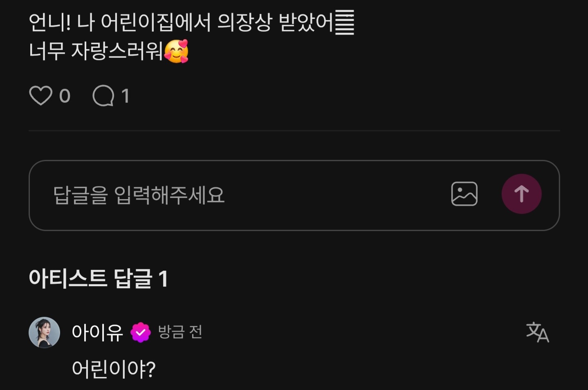Image resolution: width=588 pixels, height=390 pixels.
Task: Tap the purple verified badge beside 아이유
Action: tap(141, 332)
